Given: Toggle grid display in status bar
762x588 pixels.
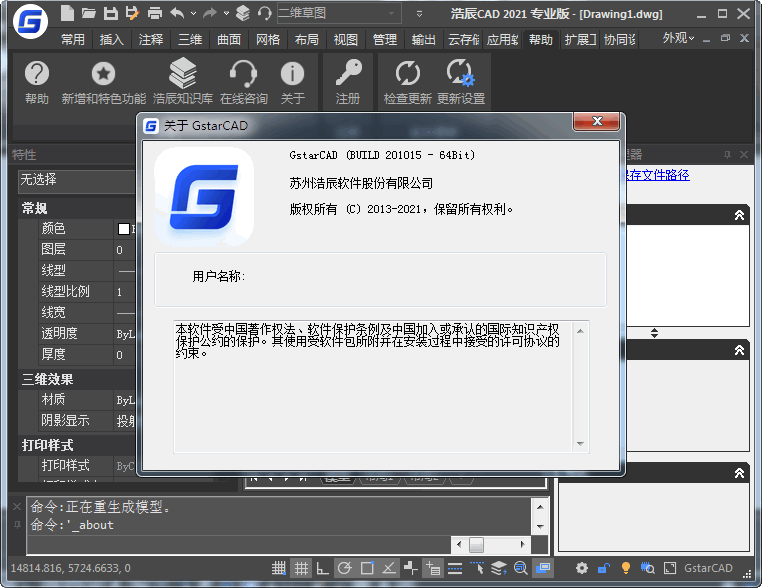Looking at the screenshot, I should (x=301, y=568).
